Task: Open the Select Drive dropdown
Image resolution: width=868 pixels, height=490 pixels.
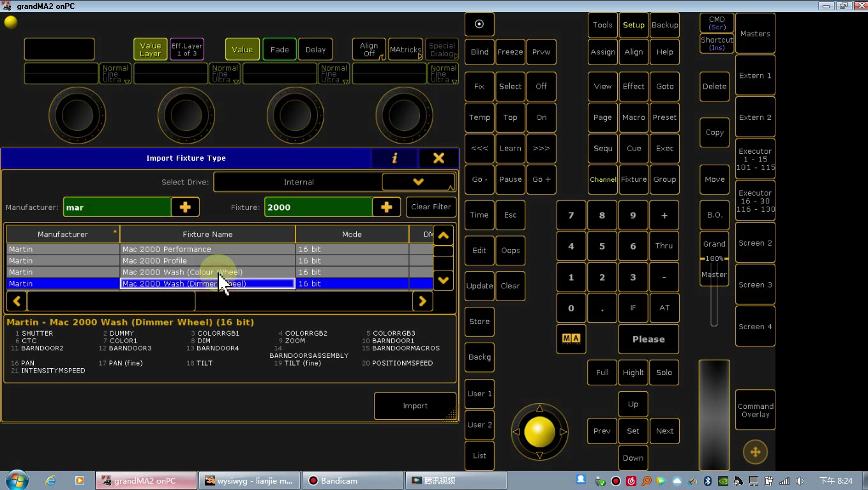Action: (x=418, y=182)
